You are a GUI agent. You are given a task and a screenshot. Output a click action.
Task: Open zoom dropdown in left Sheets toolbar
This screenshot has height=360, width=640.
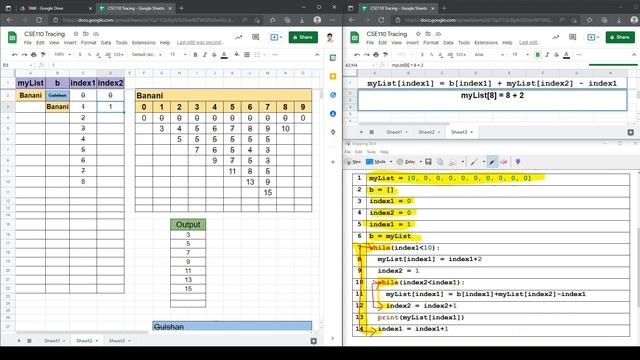click(62, 54)
